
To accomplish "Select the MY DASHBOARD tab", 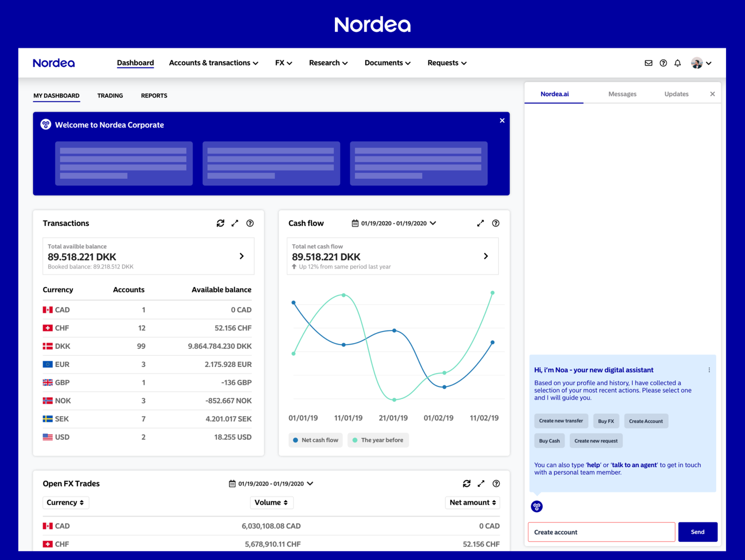I will [x=56, y=96].
